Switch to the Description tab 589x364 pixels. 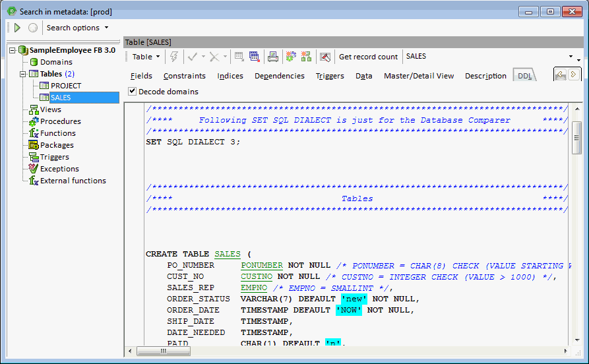(x=485, y=76)
